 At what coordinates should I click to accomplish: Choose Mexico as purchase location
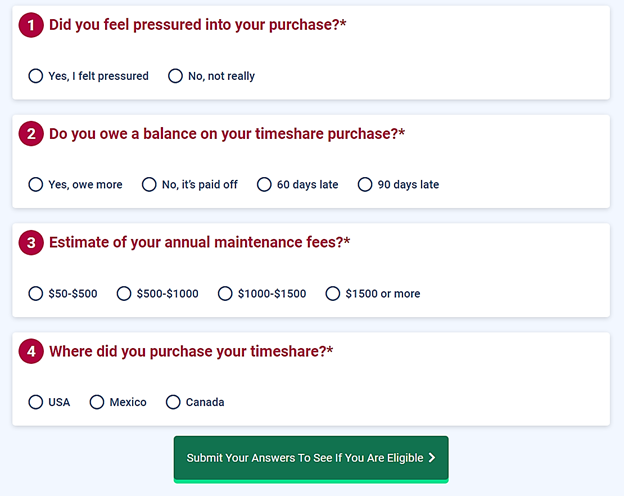pyautogui.click(x=97, y=402)
